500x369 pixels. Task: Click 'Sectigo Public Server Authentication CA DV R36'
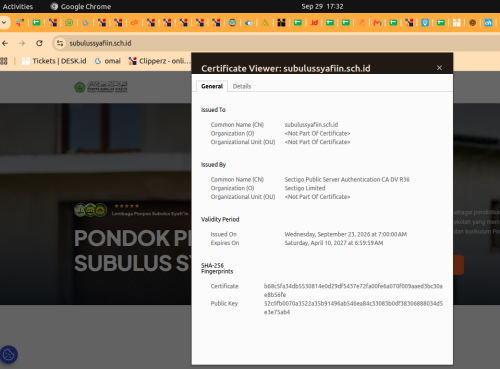pos(347,179)
